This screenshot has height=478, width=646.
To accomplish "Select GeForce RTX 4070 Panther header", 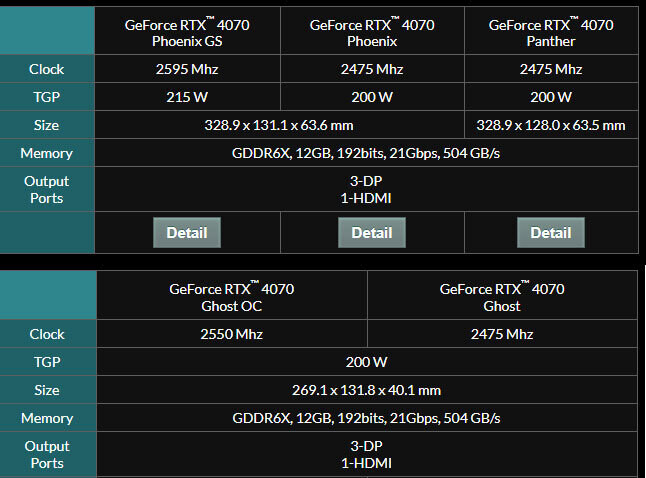I will point(550,33).
